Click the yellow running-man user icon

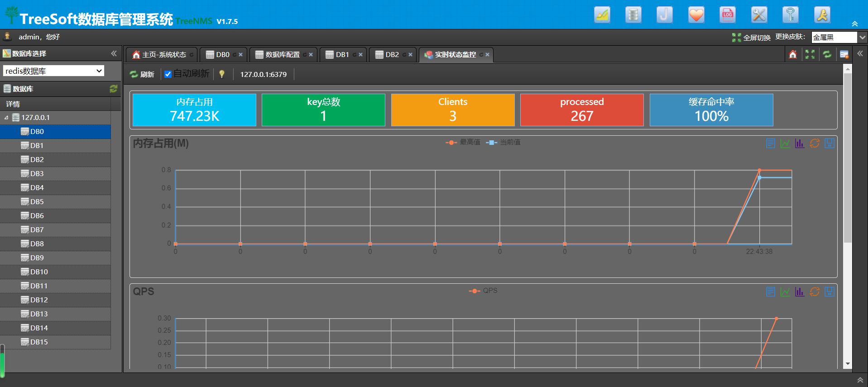[x=822, y=15]
